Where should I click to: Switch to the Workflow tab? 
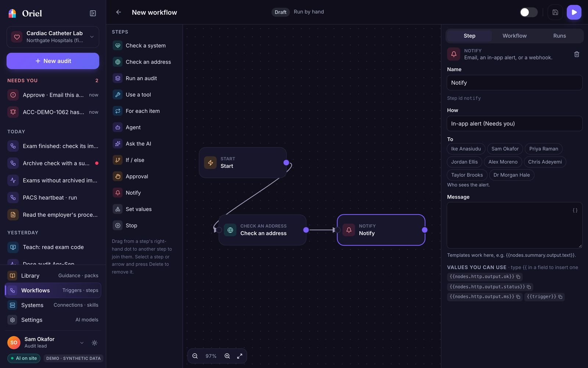(x=514, y=36)
